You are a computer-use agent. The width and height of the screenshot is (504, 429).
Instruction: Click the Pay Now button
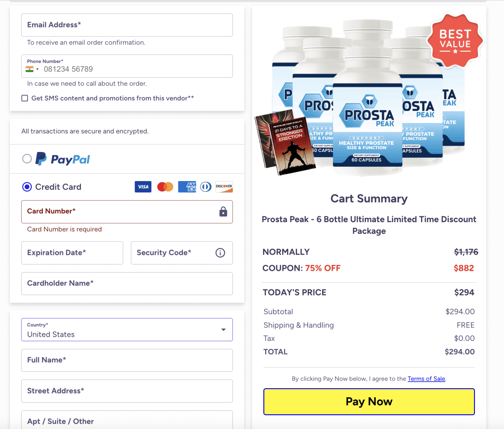pos(369,402)
